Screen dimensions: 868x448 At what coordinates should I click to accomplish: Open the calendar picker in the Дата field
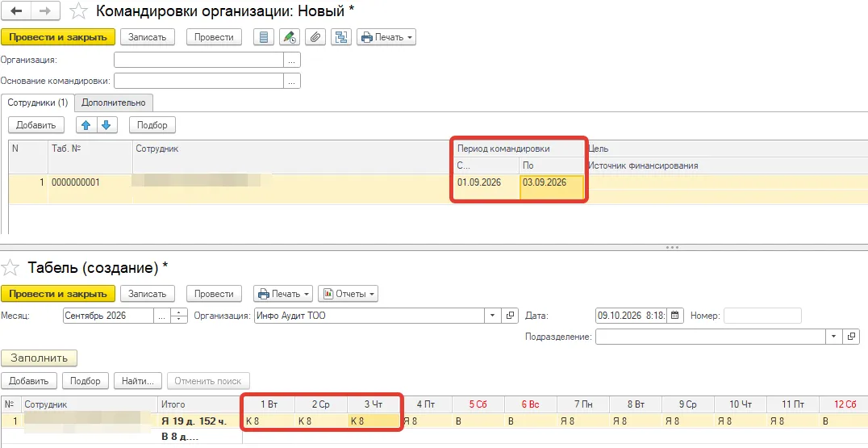point(675,316)
